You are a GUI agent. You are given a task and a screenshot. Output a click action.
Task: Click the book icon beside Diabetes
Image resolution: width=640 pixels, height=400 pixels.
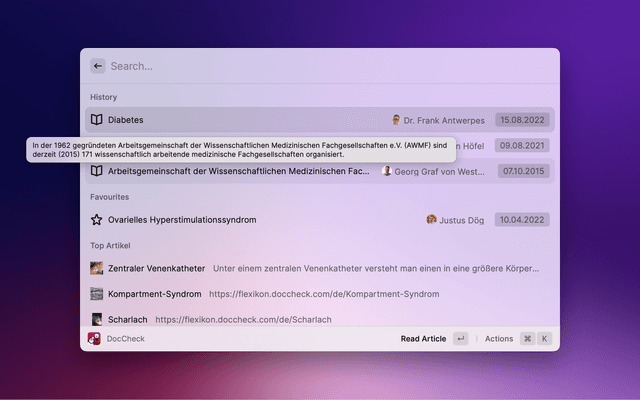97,120
